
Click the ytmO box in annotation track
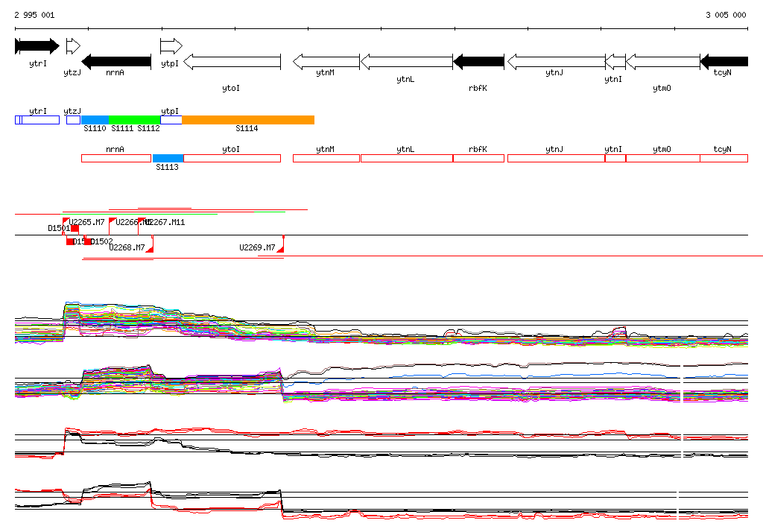pyautogui.click(x=662, y=158)
